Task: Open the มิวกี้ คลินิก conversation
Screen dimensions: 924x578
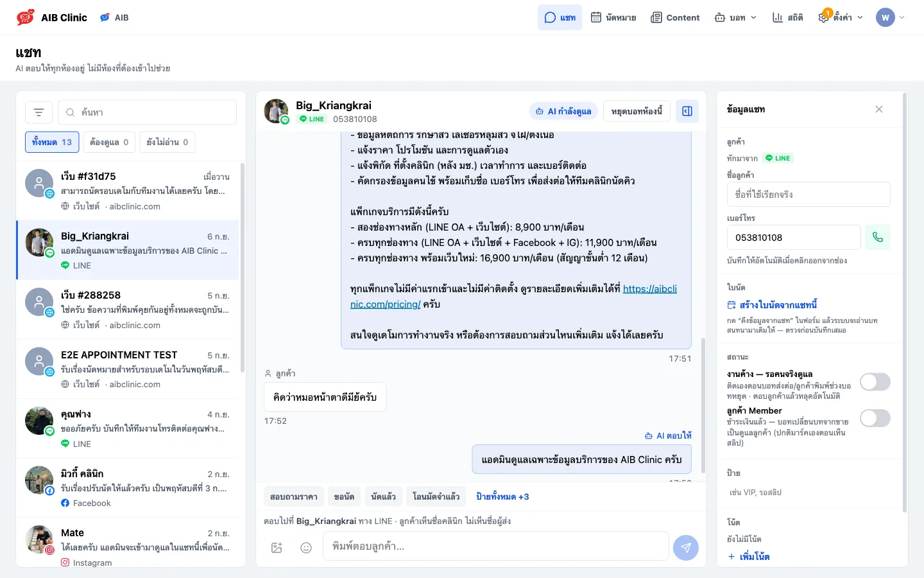Action: click(128, 488)
